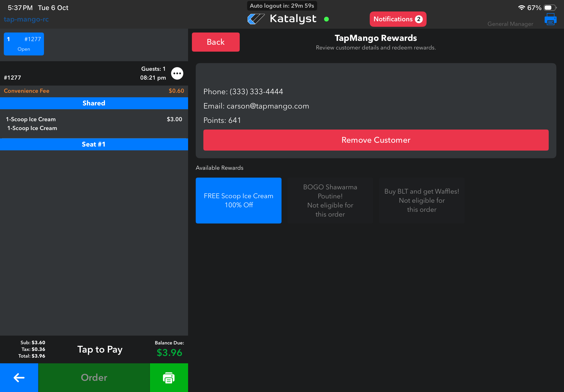Click the Total: $3.96 line
The width and height of the screenshot is (564, 392).
pos(32,356)
